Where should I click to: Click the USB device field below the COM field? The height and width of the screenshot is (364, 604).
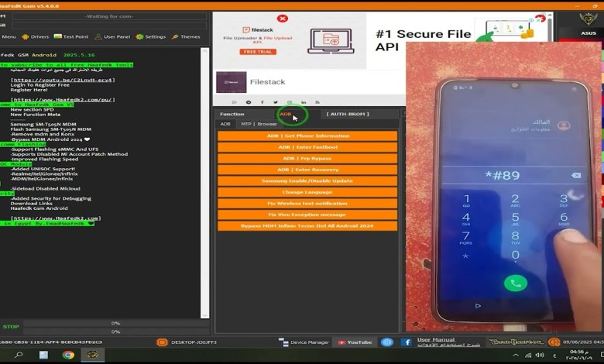[109, 26]
